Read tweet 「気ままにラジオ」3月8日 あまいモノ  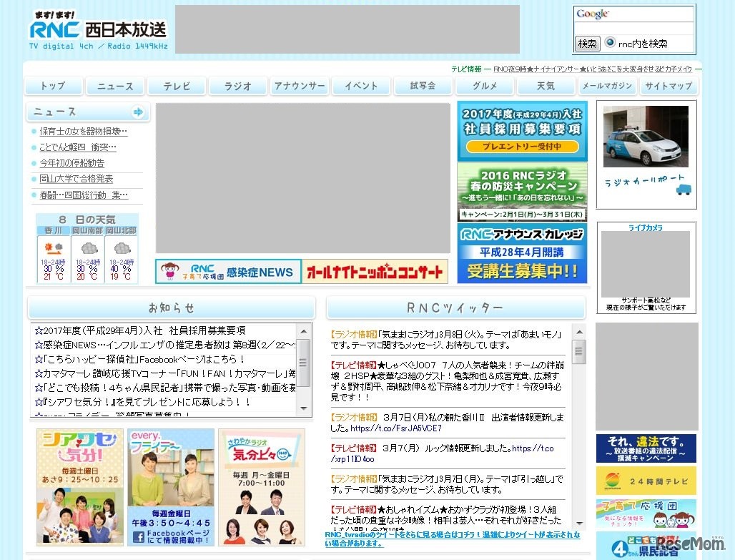tap(447, 340)
